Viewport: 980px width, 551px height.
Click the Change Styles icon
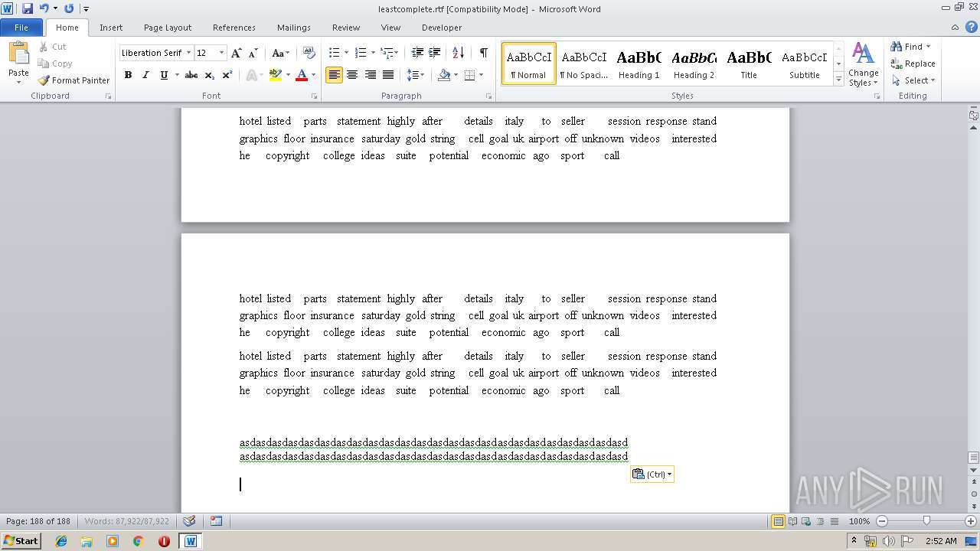pos(863,64)
